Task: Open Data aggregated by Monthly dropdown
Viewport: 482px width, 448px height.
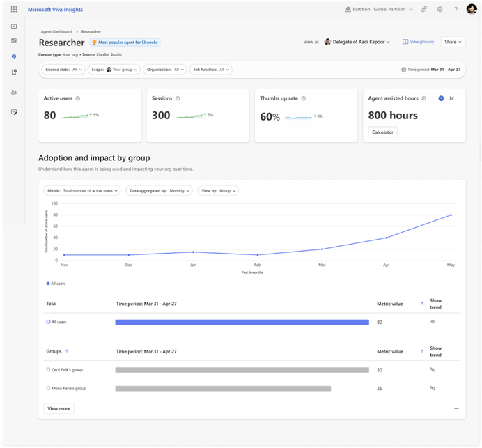Action: tap(160, 191)
